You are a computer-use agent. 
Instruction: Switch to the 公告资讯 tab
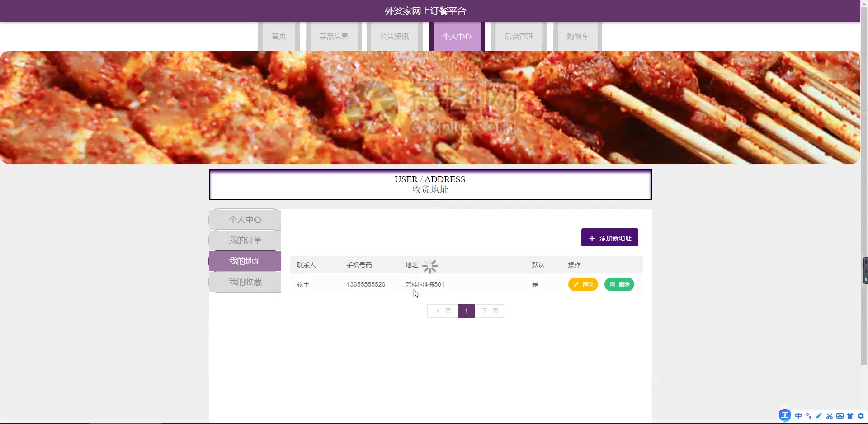click(395, 36)
